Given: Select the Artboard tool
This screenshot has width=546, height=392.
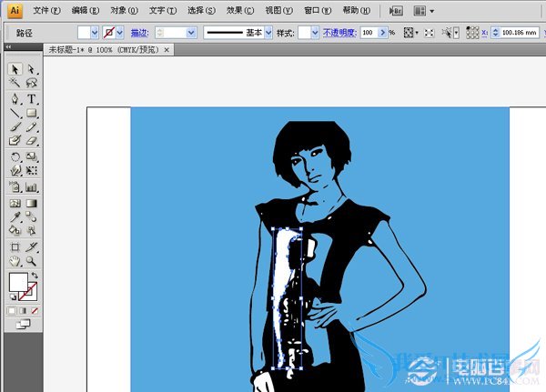Looking at the screenshot, I should pyautogui.click(x=15, y=247).
